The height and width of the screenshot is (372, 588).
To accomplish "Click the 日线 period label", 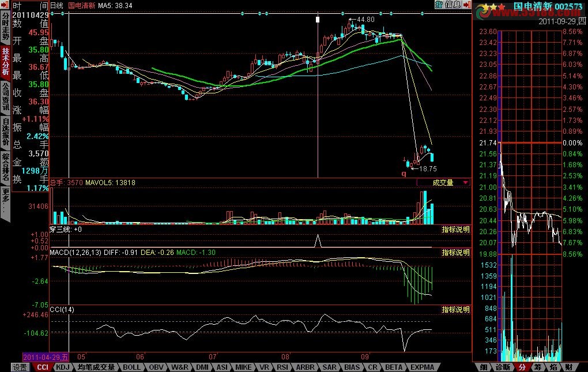I will (56, 6).
